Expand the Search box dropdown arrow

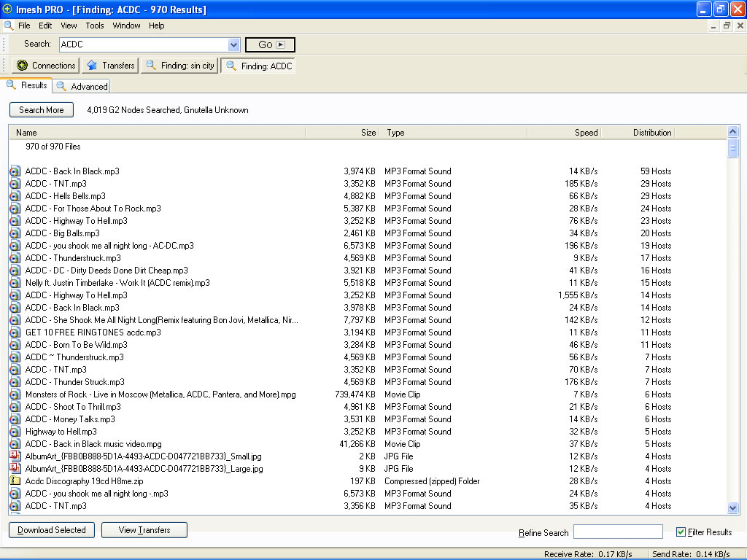tap(233, 44)
